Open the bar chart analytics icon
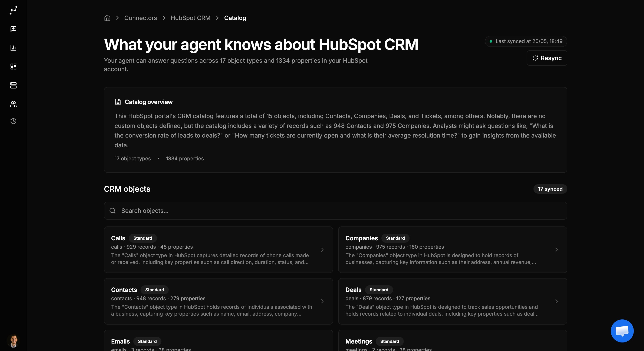 click(13, 48)
